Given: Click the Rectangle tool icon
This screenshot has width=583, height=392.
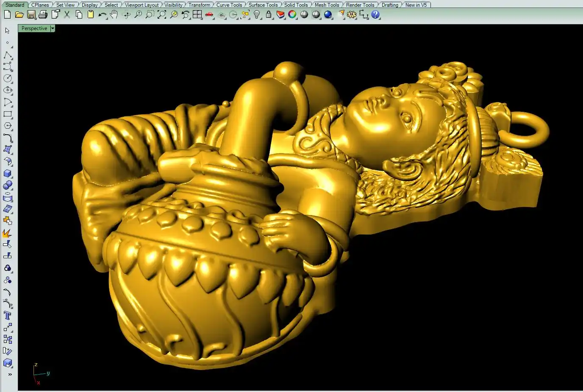Looking at the screenshot, I should pyautogui.click(x=8, y=114).
